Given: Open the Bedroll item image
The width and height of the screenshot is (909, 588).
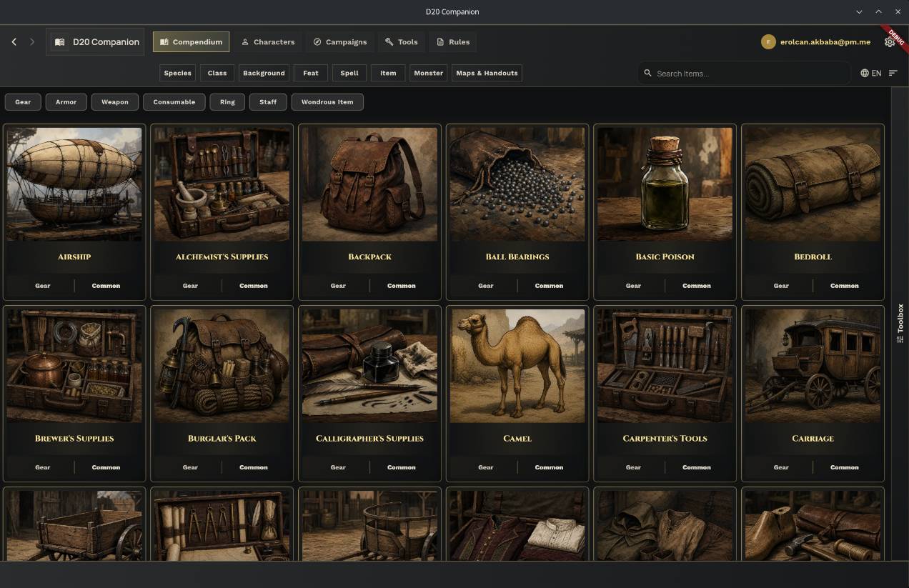Looking at the screenshot, I should (x=813, y=184).
